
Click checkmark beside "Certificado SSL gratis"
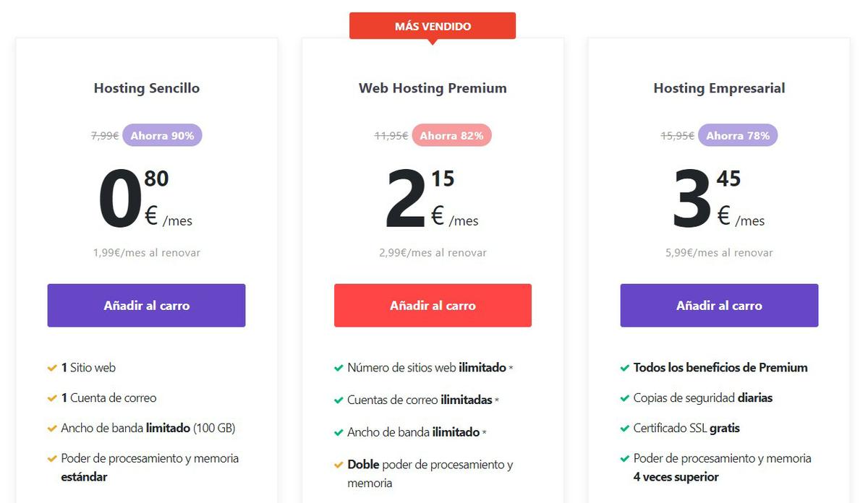pyautogui.click(x=625, y=429)
